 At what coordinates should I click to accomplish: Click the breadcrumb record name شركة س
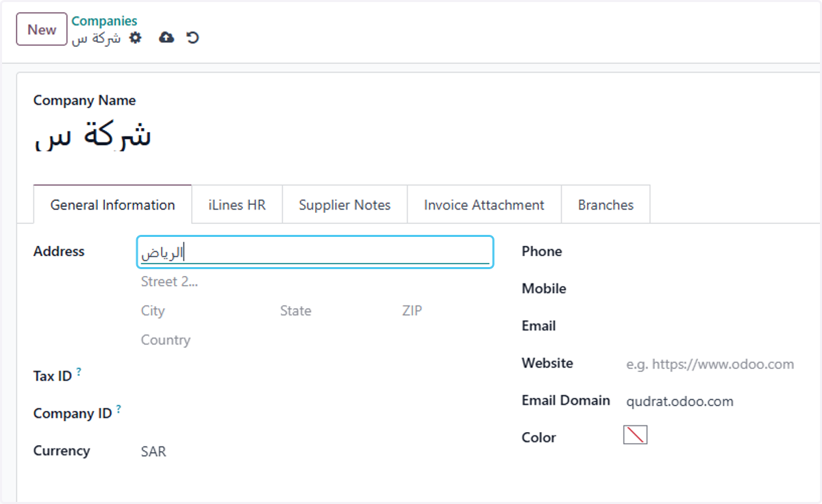coord(97,38)
